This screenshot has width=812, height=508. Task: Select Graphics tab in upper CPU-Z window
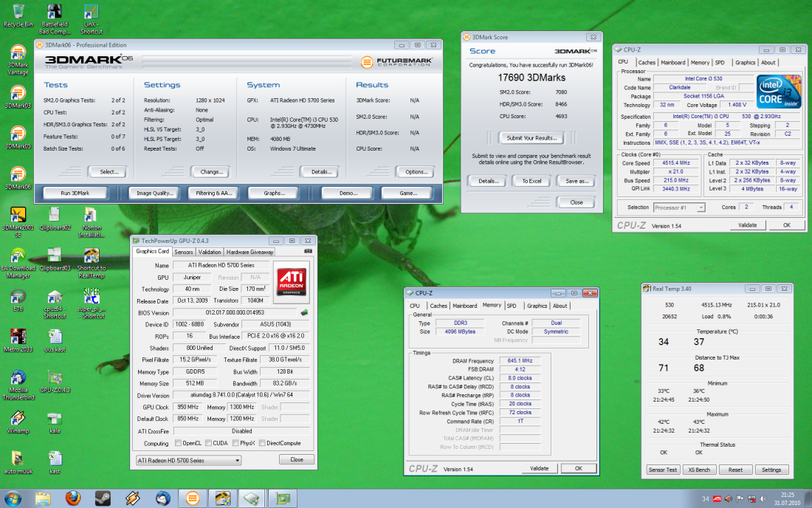746,63
